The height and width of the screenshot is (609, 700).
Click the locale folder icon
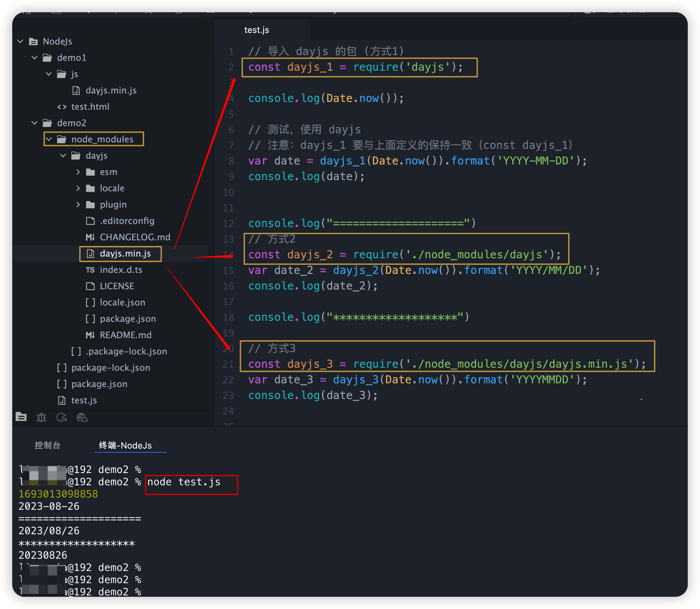[90, 188]
